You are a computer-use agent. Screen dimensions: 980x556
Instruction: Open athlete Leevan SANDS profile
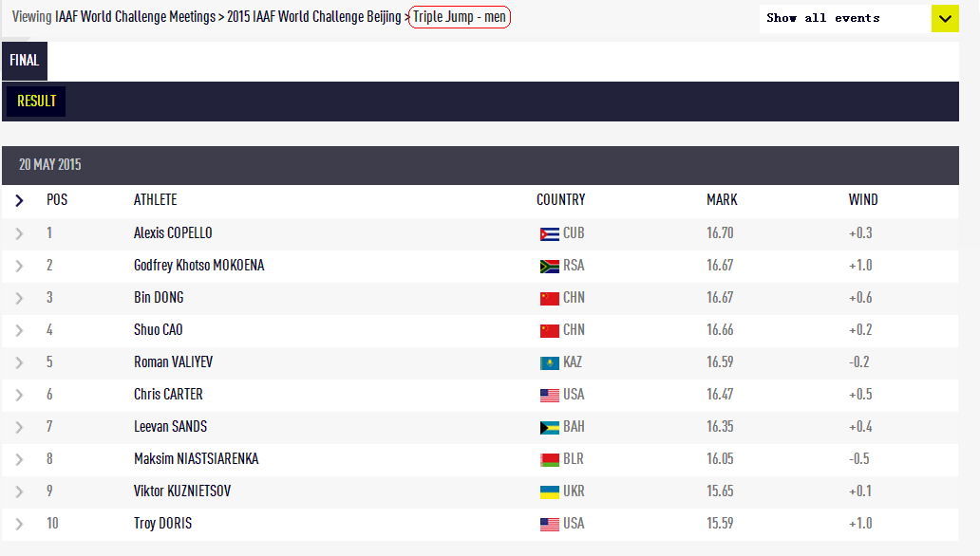(170, 427)
